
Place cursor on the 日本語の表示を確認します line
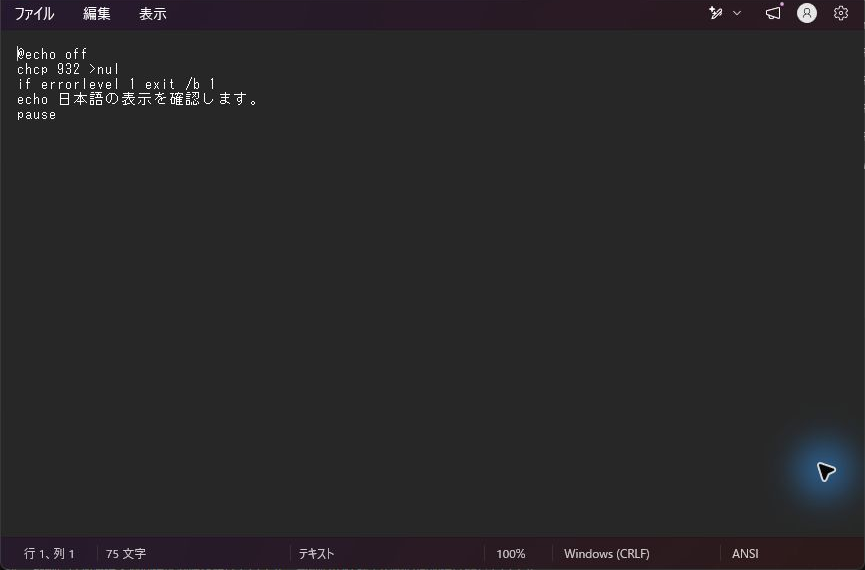[x=137, y=99]
